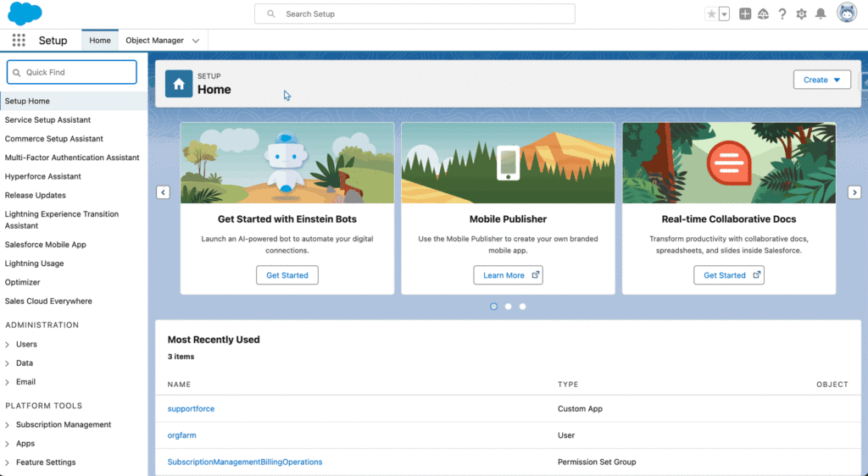
Task: Click the TYPE column header
Action: pos(568,385)
